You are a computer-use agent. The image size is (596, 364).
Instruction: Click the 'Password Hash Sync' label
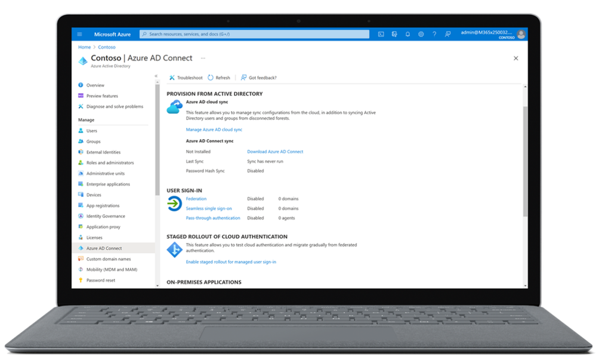tap(205, 171)
